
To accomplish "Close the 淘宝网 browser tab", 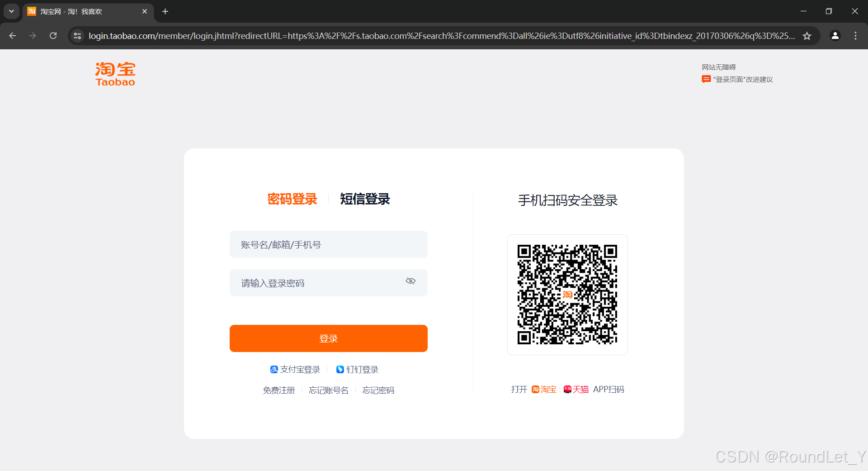I will pyautogui.click(x=145, y=11).
